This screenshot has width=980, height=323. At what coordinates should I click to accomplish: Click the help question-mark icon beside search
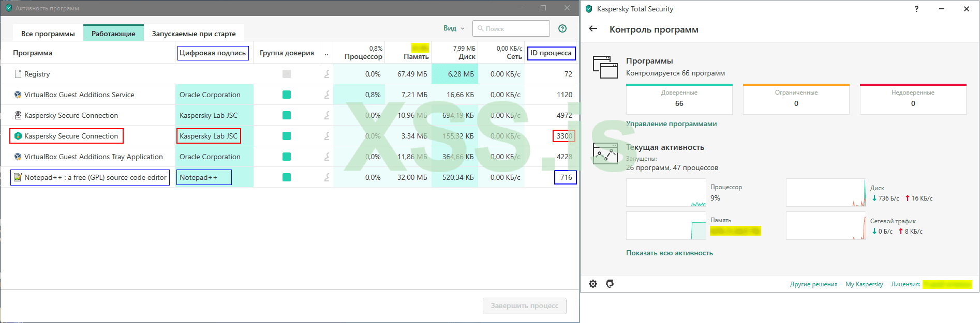[x=562, y=28]
